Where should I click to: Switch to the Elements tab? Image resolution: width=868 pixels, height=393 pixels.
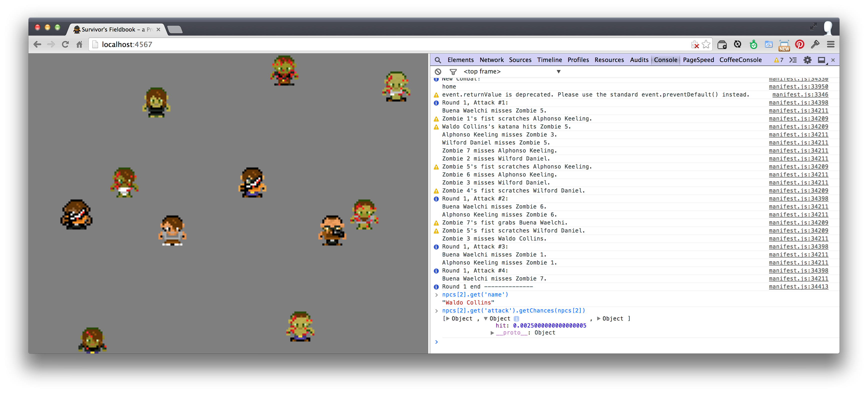click(x=460, y=60)
